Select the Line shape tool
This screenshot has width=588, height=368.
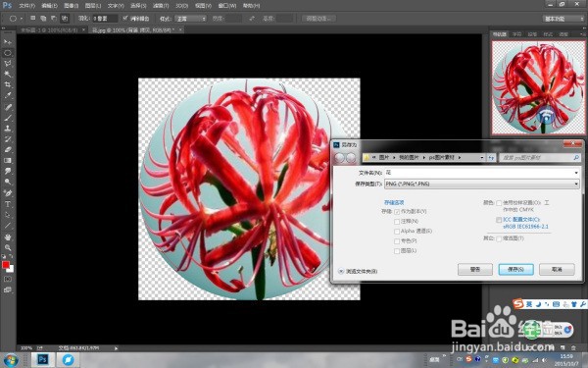pyautogui.click(x=8, y=226)
